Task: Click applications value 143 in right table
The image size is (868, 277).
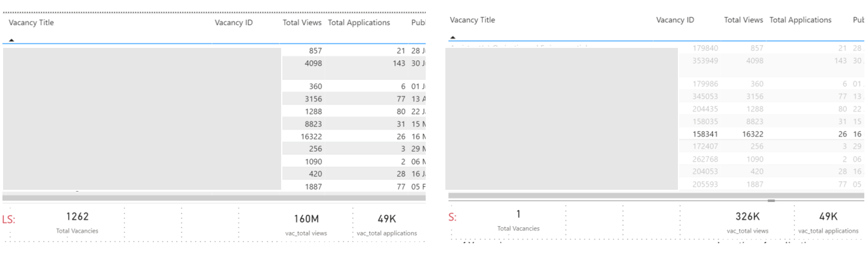Action: (x=840, y=61)
